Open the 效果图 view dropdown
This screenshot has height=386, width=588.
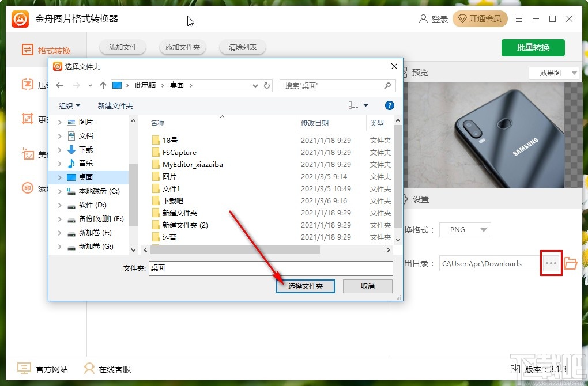point(553,72)
